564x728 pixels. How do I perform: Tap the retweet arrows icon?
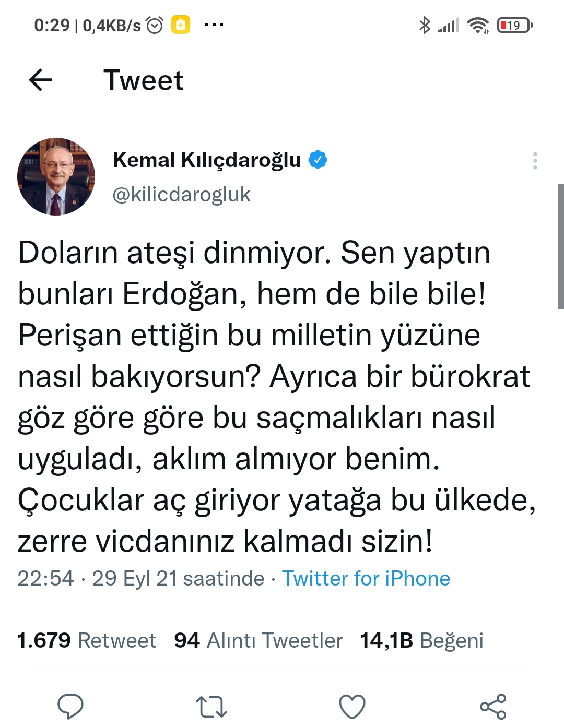point(211,707)
